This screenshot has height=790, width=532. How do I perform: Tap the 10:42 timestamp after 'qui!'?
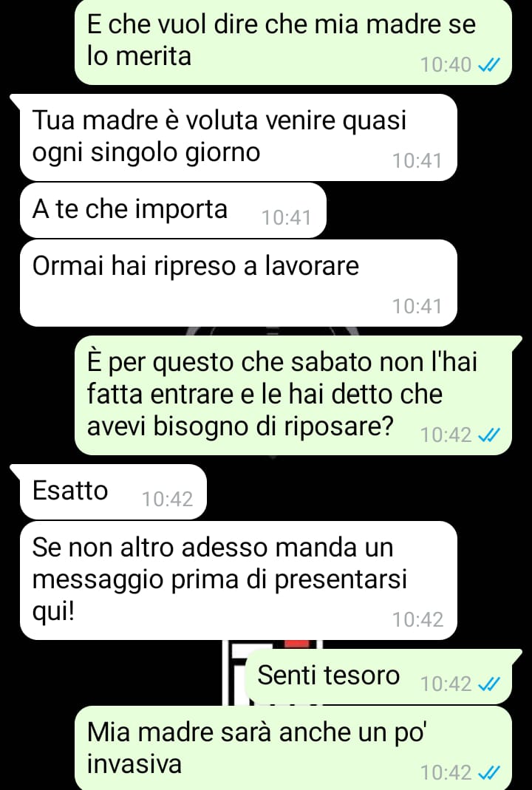418,620
